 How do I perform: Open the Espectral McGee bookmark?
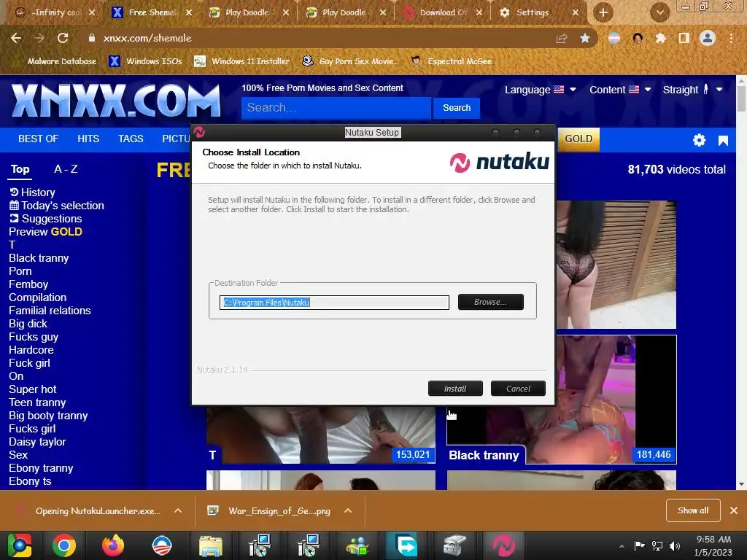452,61
